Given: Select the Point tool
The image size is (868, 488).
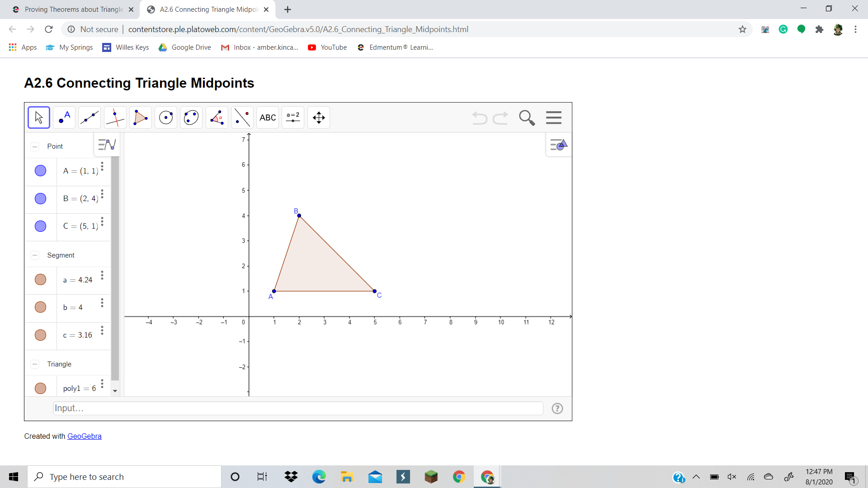Looking at the screenshot, I should (64, 117).
